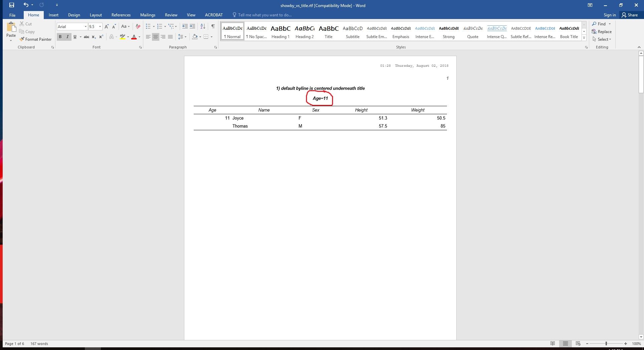Select the Sort tool
644x350 pixels.
(x=202, y=26)
